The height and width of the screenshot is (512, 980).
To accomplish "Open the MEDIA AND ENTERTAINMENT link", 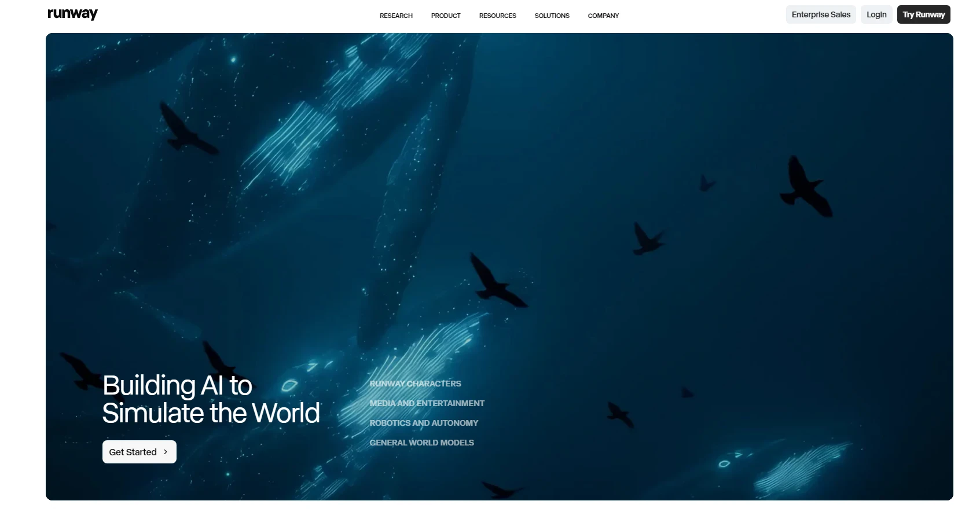I will coord(427,403).
